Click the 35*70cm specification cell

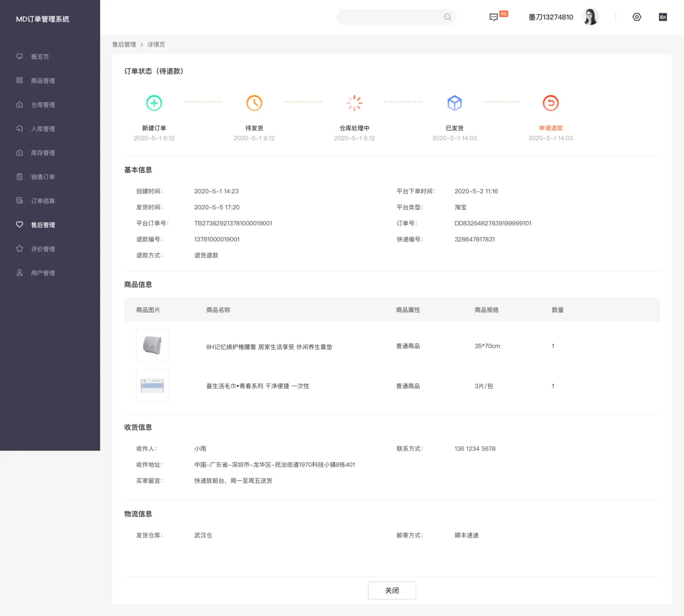click(487, 346)
